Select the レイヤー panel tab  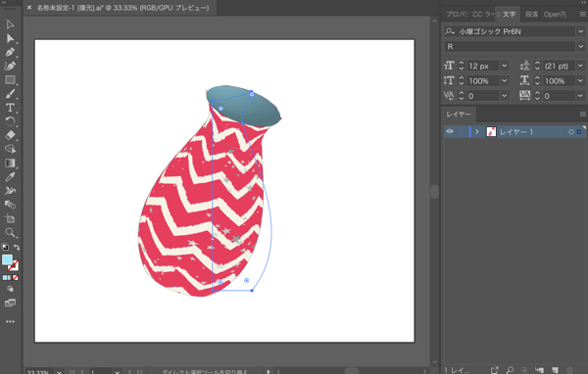pos(459,114)
